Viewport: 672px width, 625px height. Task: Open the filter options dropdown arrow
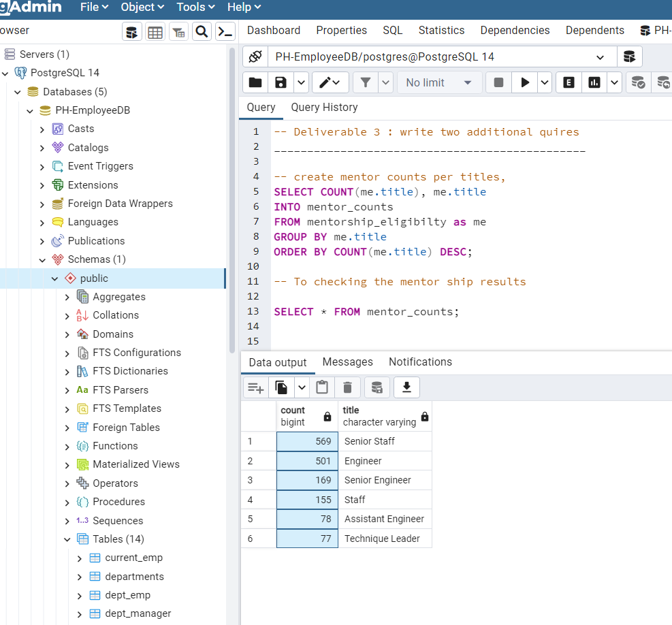click(386, 82)
